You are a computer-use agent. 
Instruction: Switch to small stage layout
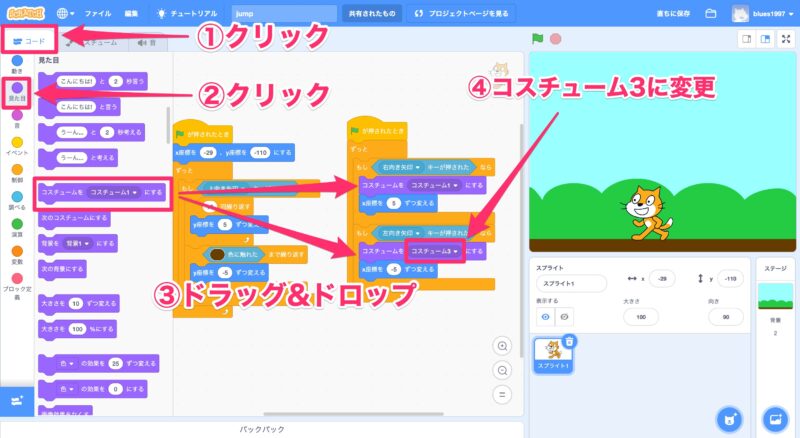click(745, 39)
